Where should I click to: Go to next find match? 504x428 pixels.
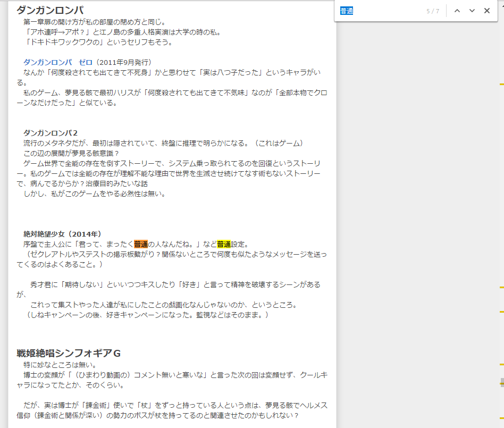472,11
